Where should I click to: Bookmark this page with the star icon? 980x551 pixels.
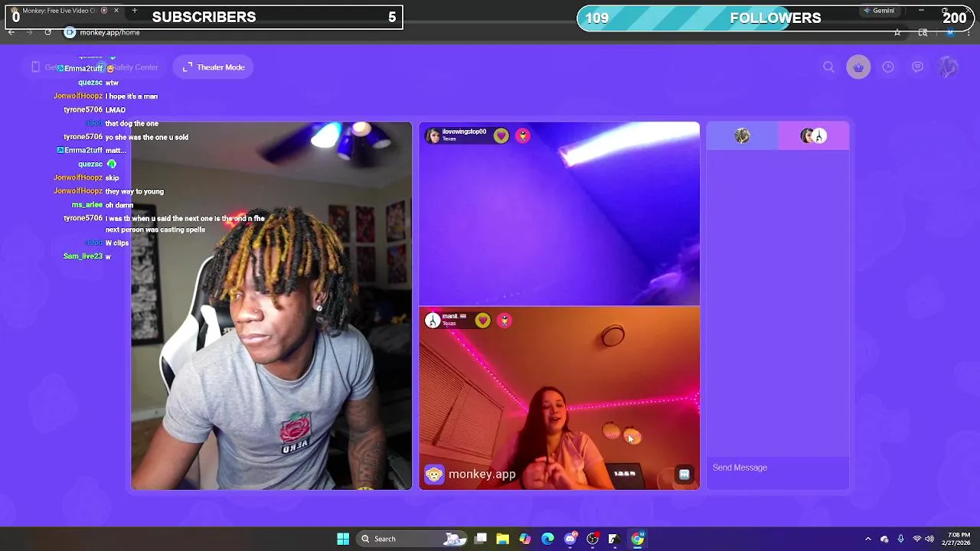[x=897, y=32]
